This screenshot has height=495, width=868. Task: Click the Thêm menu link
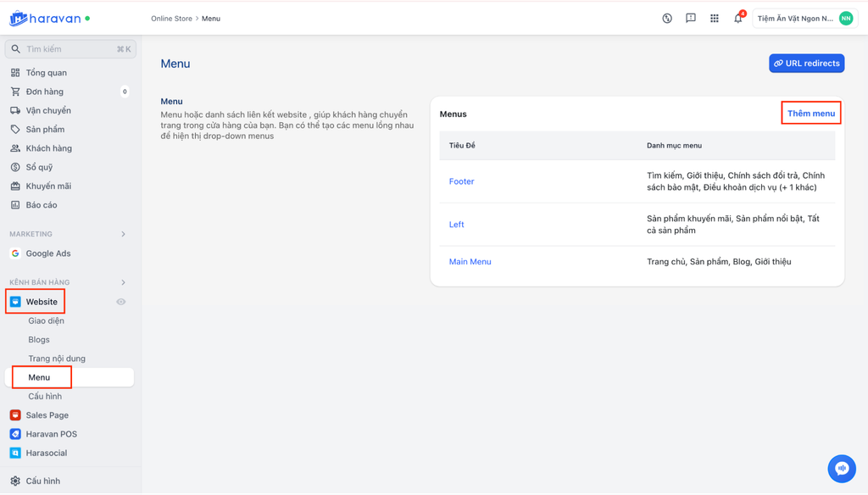[810, 114]
